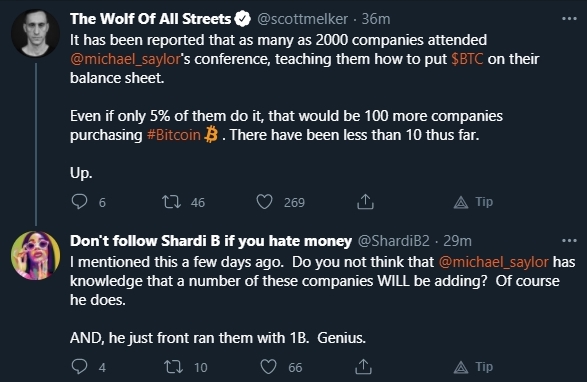587x382 pixels.
Task: Reply to The Wolf Of All Streets tweet
Action: [x=79, y=201]
